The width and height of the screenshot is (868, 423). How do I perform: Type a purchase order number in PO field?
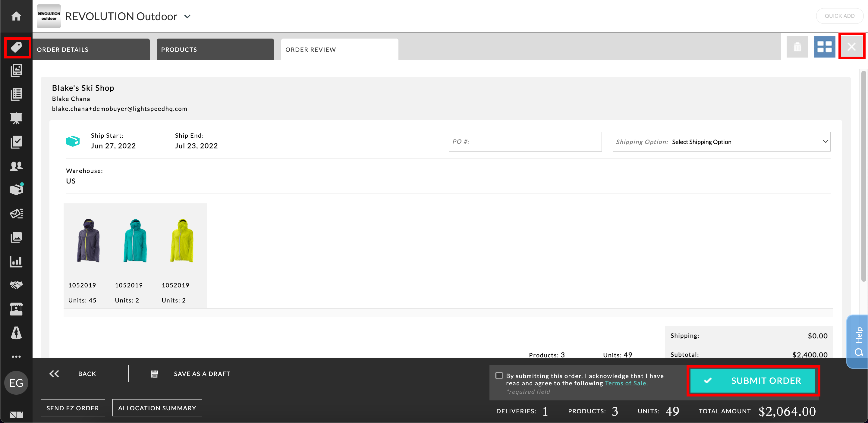pyautogui.click(x=525, y=141)
